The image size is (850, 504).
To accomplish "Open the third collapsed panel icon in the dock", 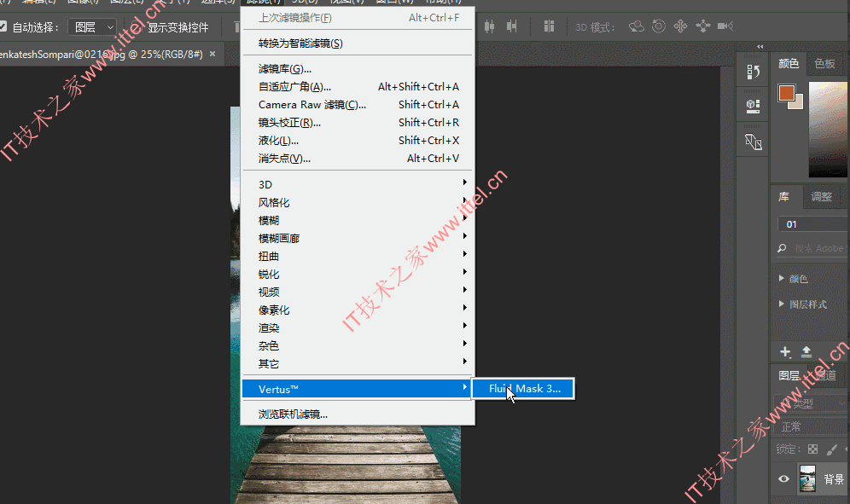I will click(x=753, y=142).
